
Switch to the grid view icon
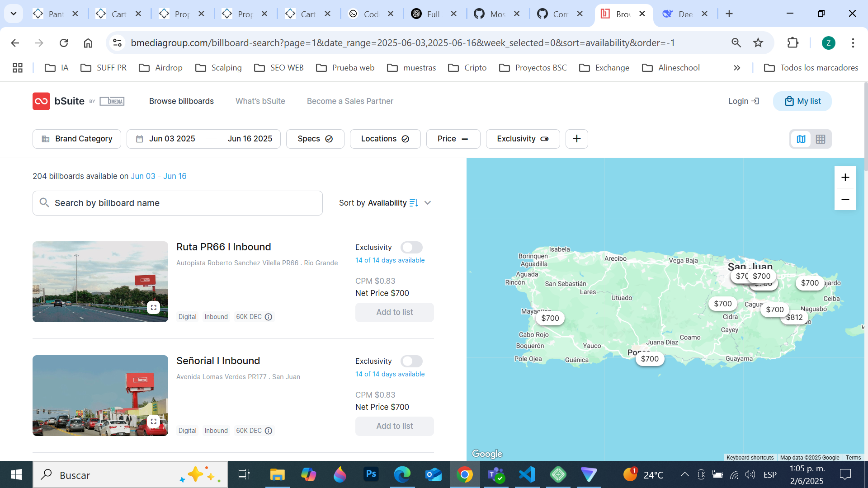pyautogui.click(x=821, y=139)
